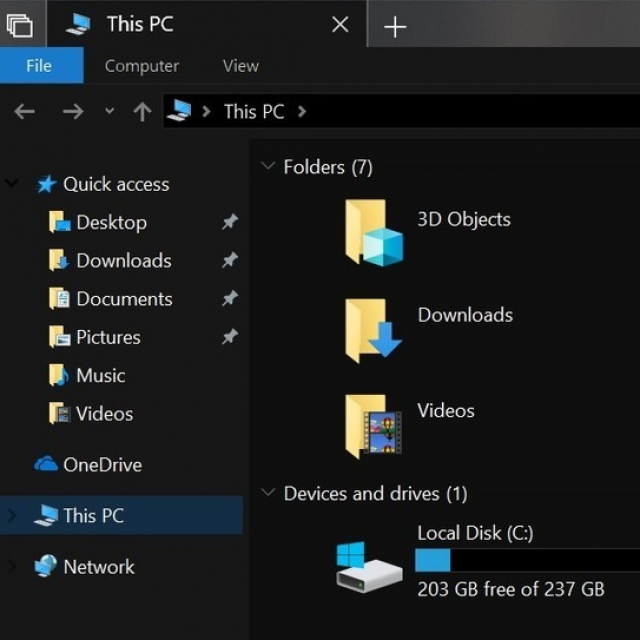Select the 3D Objects folder icon

[373, 233]
